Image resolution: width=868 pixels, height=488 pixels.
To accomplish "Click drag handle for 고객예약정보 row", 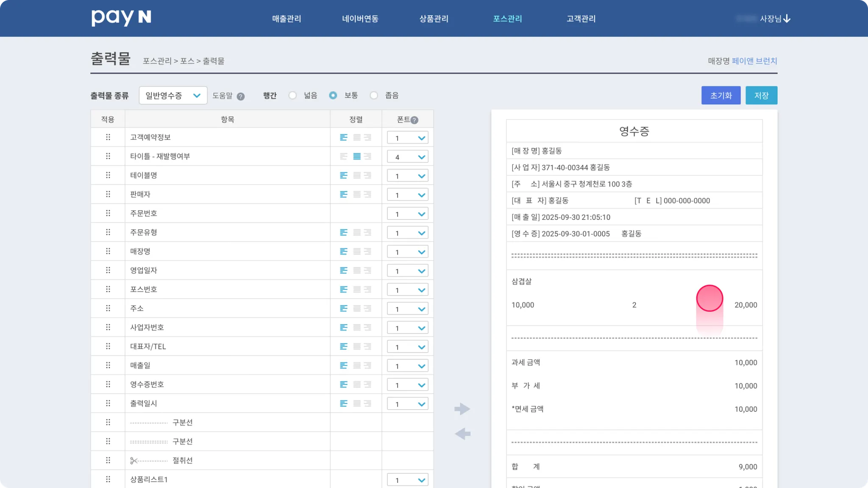I will 108,137.
